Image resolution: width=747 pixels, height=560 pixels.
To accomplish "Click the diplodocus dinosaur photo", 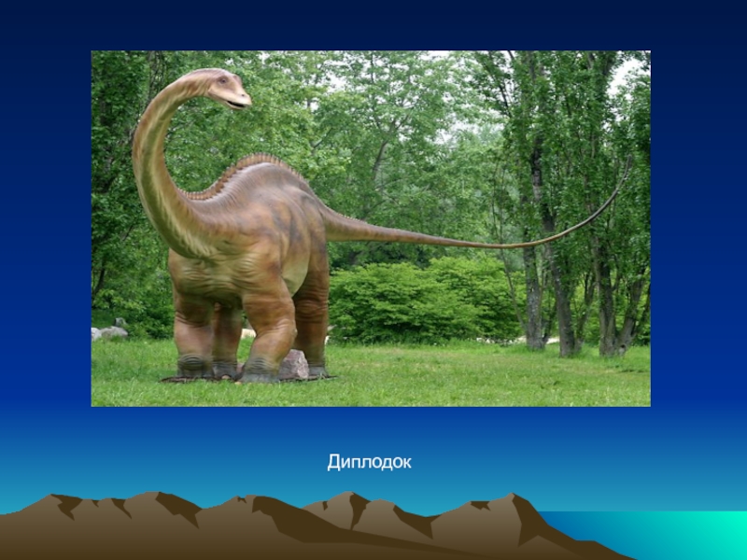I will click(371, 229).
